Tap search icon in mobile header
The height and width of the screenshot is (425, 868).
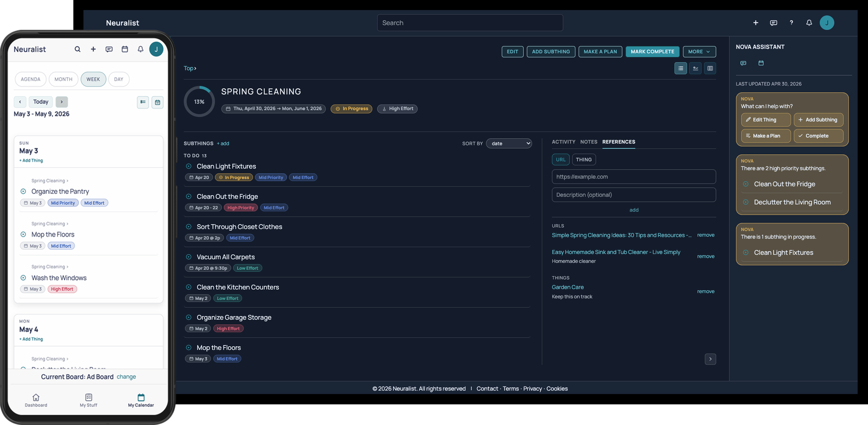tap(78, 49)
